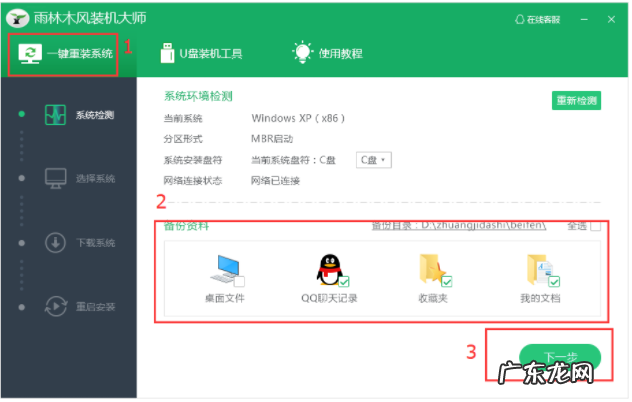Open the 使用教程 tab

pyautogui.click(x=327, y=53)
